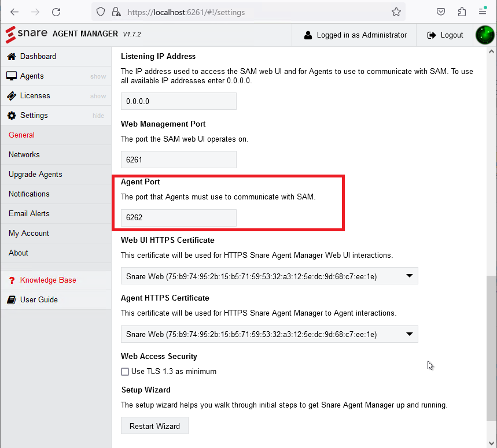Click the Snare logo icon
The image size is (497, 448).
point(11,34)
